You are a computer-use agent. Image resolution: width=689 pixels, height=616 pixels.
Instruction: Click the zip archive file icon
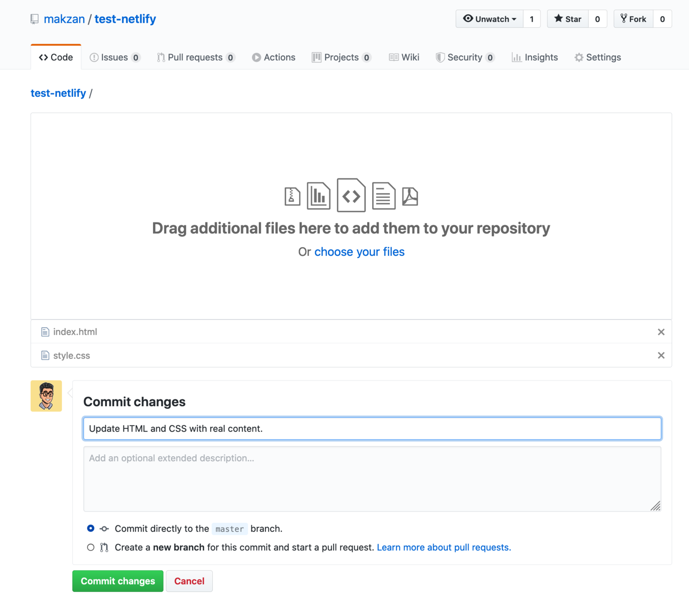click(292, 197)
